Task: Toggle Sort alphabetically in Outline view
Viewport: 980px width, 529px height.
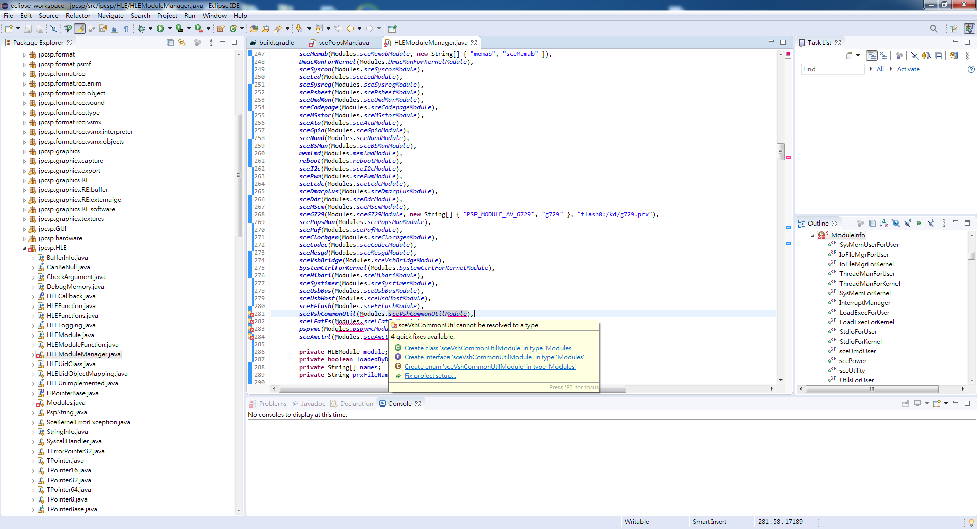Action: [884, 224]
